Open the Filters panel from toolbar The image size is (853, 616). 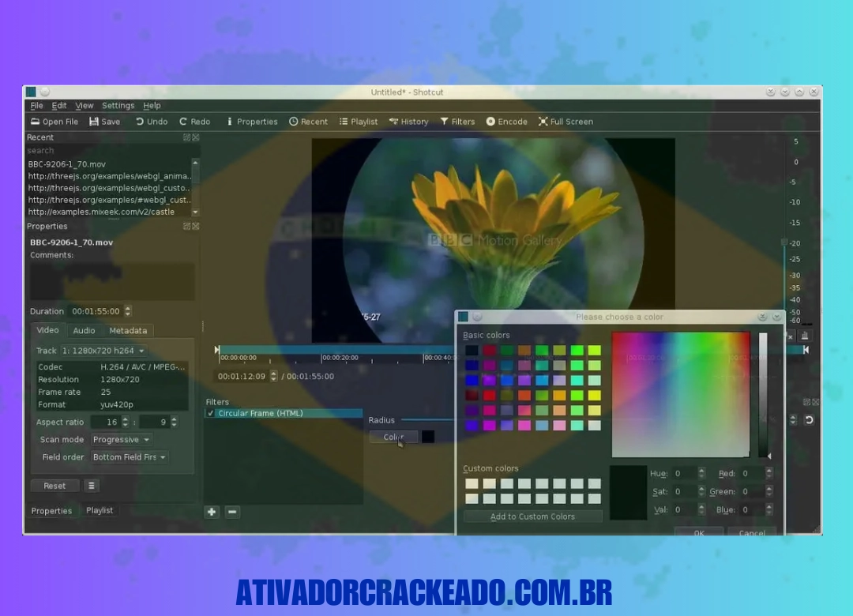[x=457, y=122]
